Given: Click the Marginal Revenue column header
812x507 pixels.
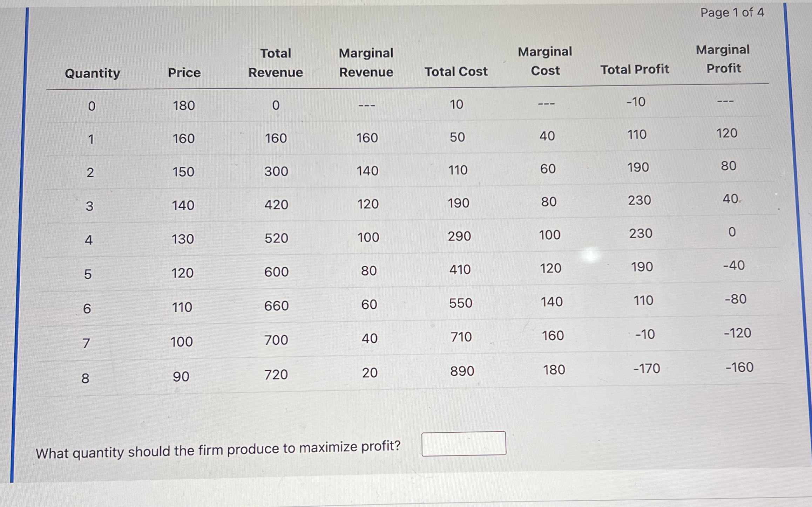Looking at the screenshot, I should [366, 62].
